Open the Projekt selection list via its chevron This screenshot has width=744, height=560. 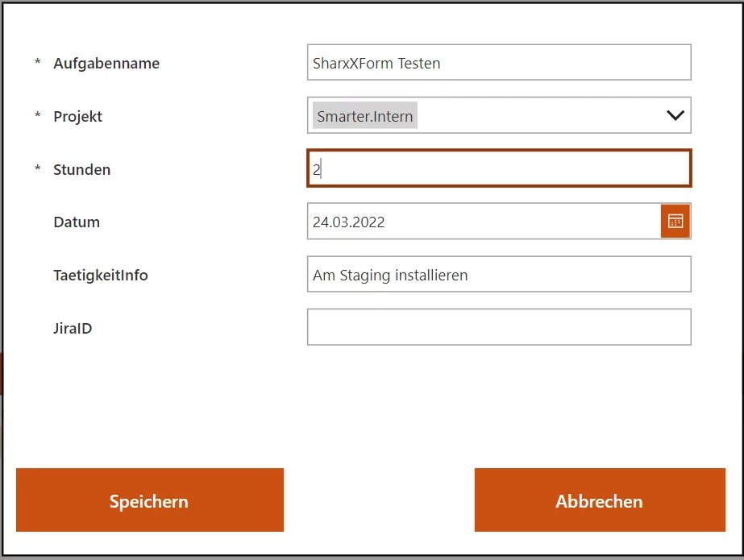pyautogui.click(x=675, y=115)
